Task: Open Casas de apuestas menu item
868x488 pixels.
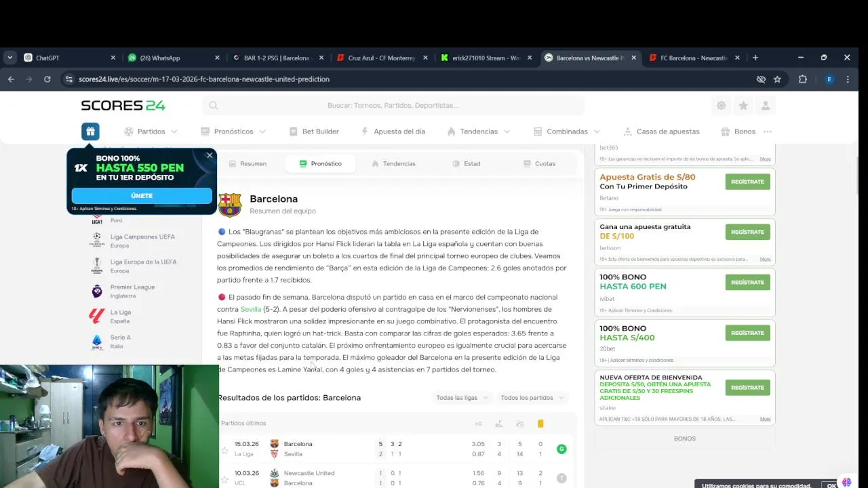Action: pyautogui.click(x=661, y=131)
